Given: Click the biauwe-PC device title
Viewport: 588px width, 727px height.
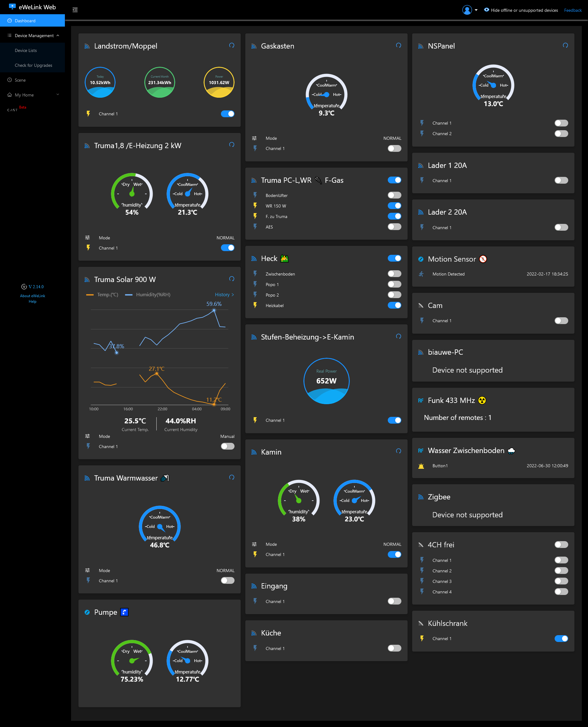Looking at the screenshot, I should click(446, 352).
